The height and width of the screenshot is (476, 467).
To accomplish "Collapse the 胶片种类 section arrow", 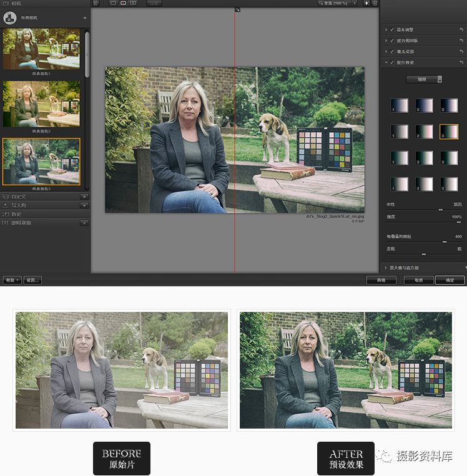I will tap(386, 62).
